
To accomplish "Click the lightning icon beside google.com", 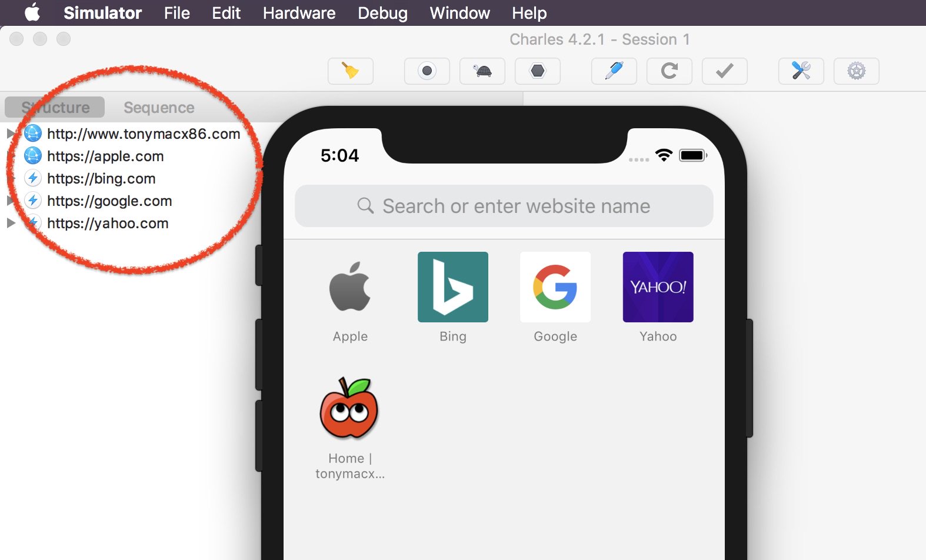I will click(33, 201).
